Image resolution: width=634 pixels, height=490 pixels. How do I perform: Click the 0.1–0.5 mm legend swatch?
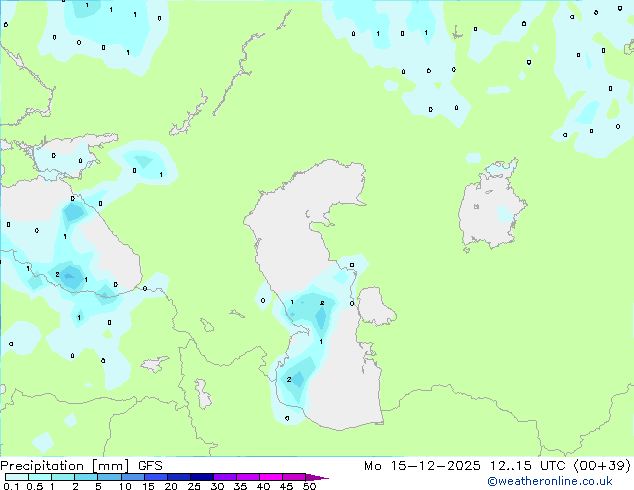[x=17, y=477]
